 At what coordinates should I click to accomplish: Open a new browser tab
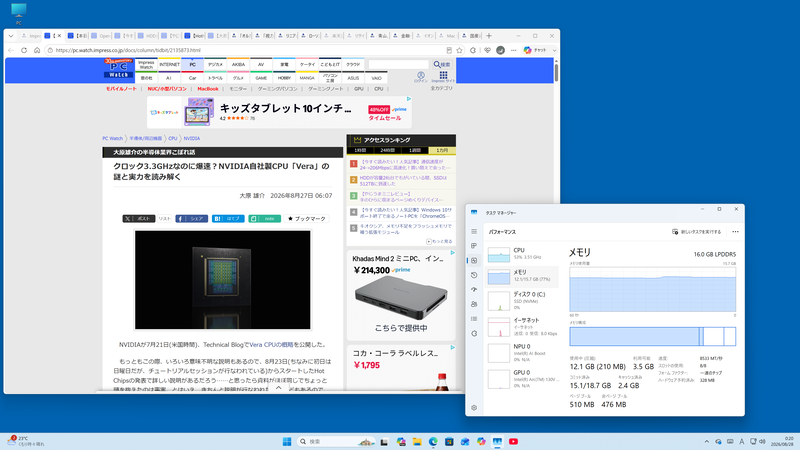pos(489,36)
